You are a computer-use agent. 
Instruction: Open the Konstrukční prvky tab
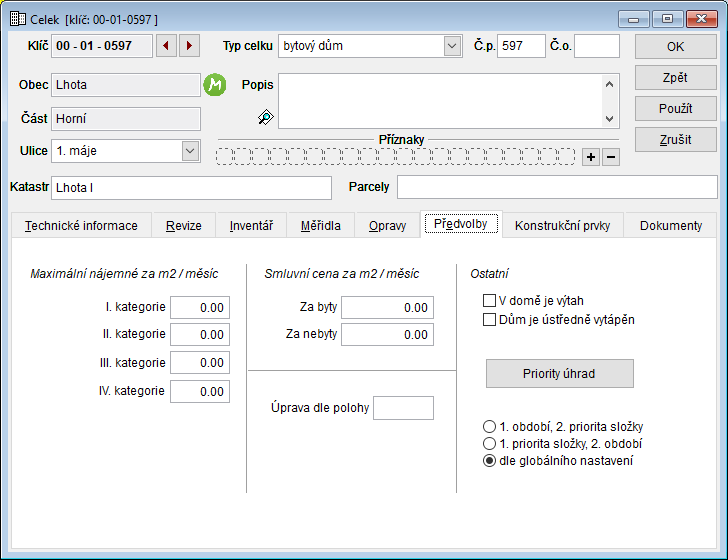tap(563, 226)
